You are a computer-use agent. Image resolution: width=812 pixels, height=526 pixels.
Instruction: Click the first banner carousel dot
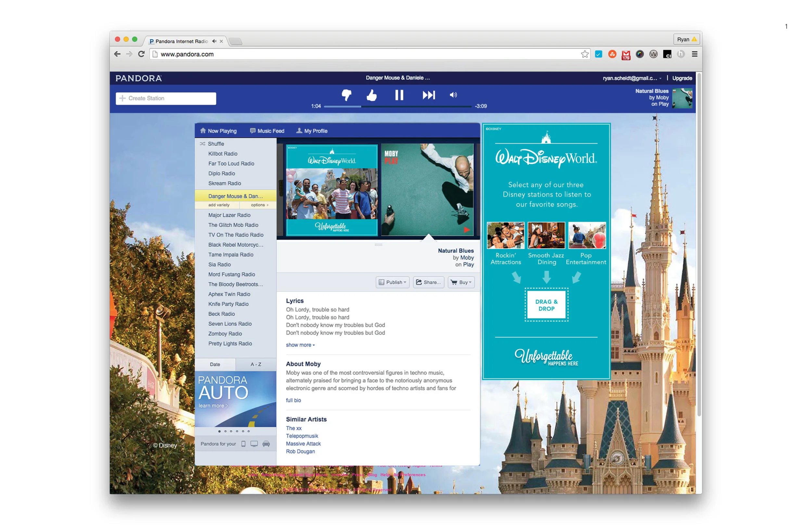pyautogui.click(x=219, y=431)
